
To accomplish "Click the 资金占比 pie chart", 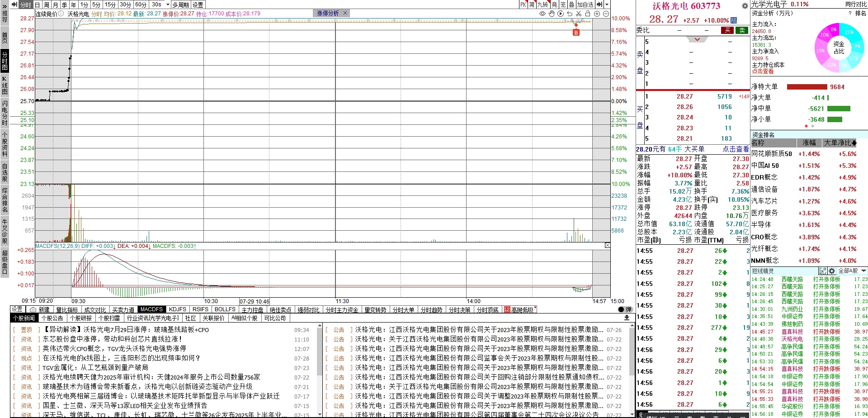I will coord(839,47).
